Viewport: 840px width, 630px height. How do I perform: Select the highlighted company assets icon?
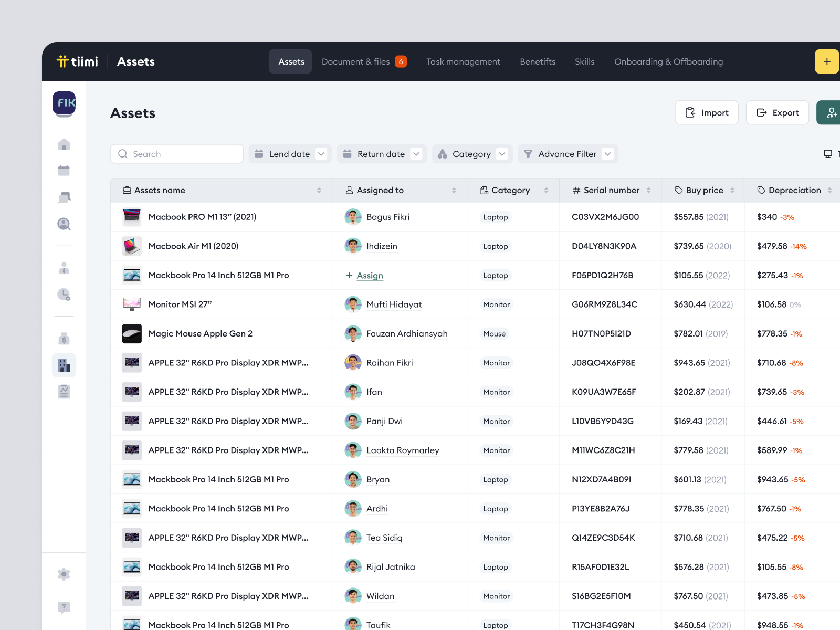[x=64, y=365]
